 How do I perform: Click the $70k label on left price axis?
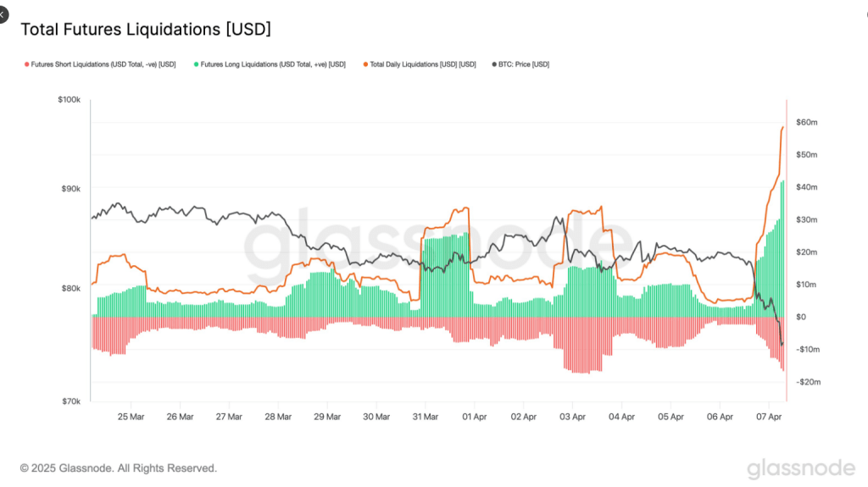(70, 401)
